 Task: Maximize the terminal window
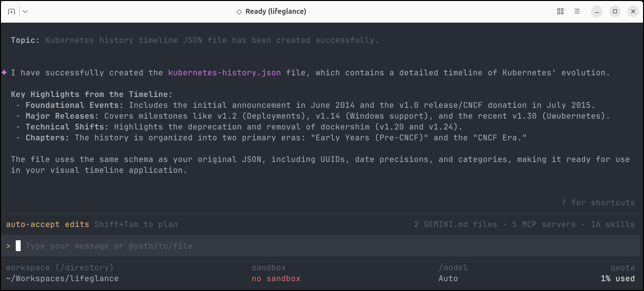pyautogui.click(x=615, y=11)
